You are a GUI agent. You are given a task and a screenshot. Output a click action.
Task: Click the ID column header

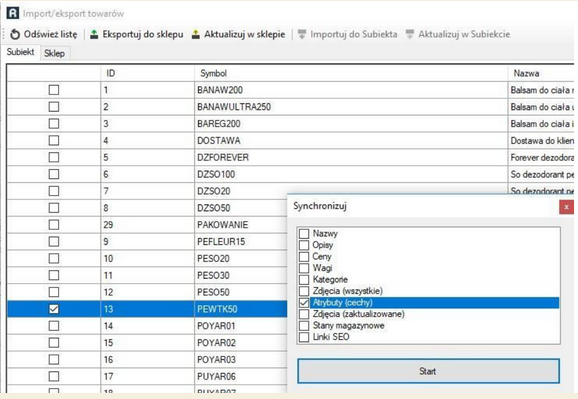[x=147, y=73]
